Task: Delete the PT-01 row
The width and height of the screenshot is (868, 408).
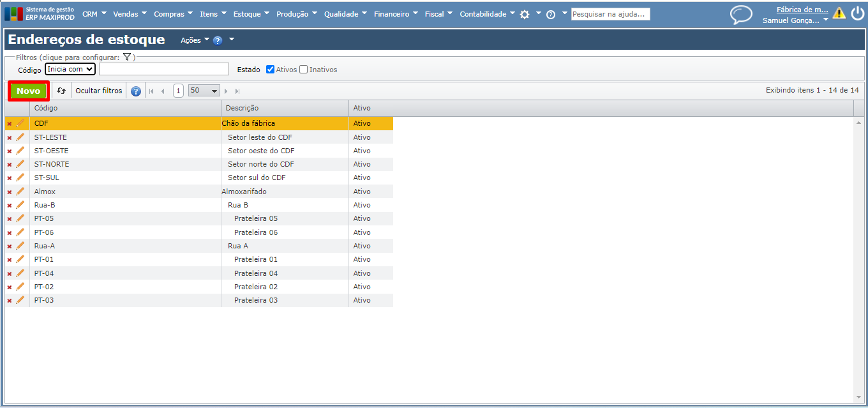Action: [x=10, y=260]
